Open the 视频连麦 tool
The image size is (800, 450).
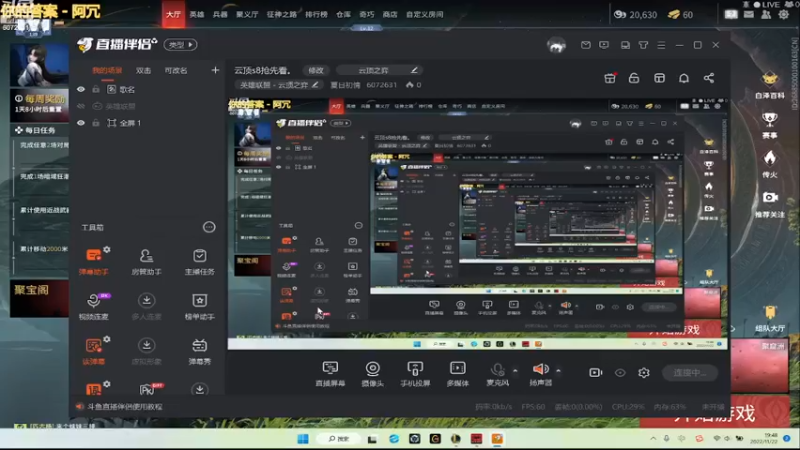click(93, 307)
